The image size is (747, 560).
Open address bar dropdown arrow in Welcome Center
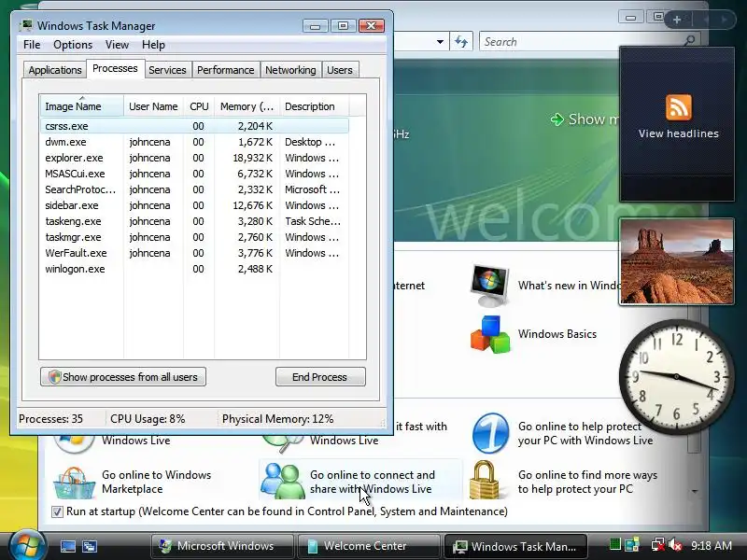(440, 41)
